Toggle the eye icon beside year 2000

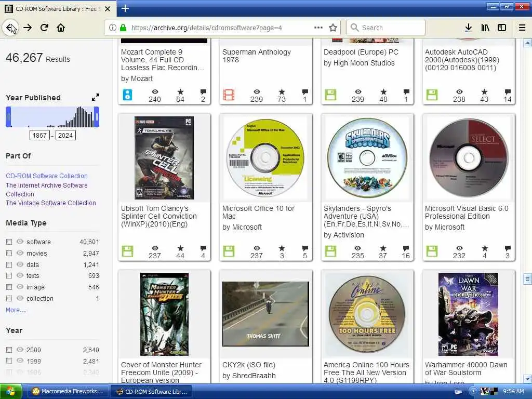(x=20, y=350)
